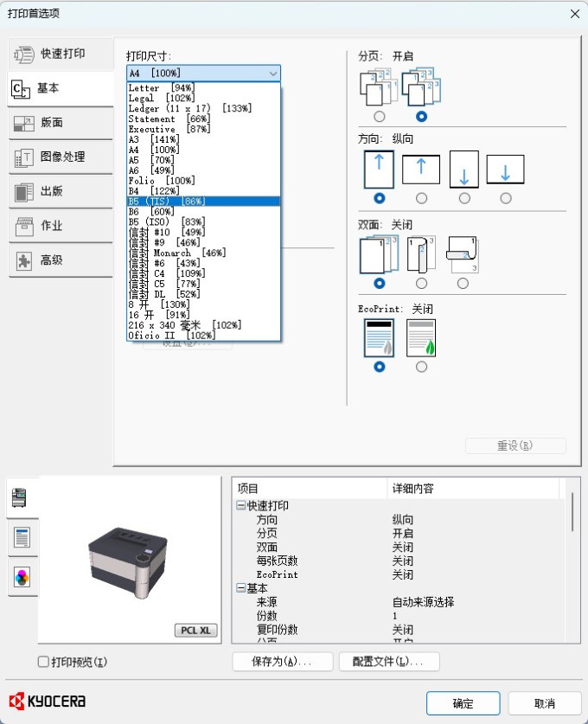588x724 pixels.
Task: Open the 高级 tab
Action: pos(61,260)
